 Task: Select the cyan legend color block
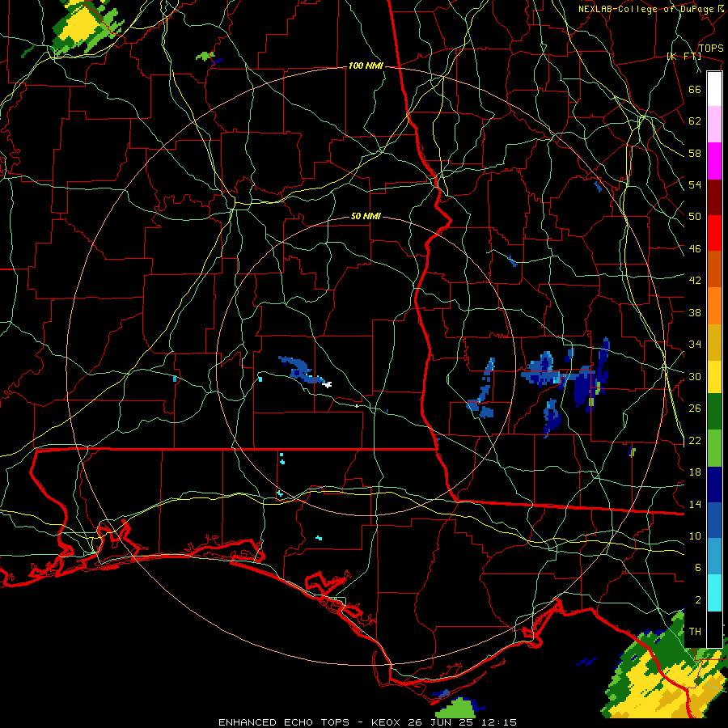click(x=714, y=593)
